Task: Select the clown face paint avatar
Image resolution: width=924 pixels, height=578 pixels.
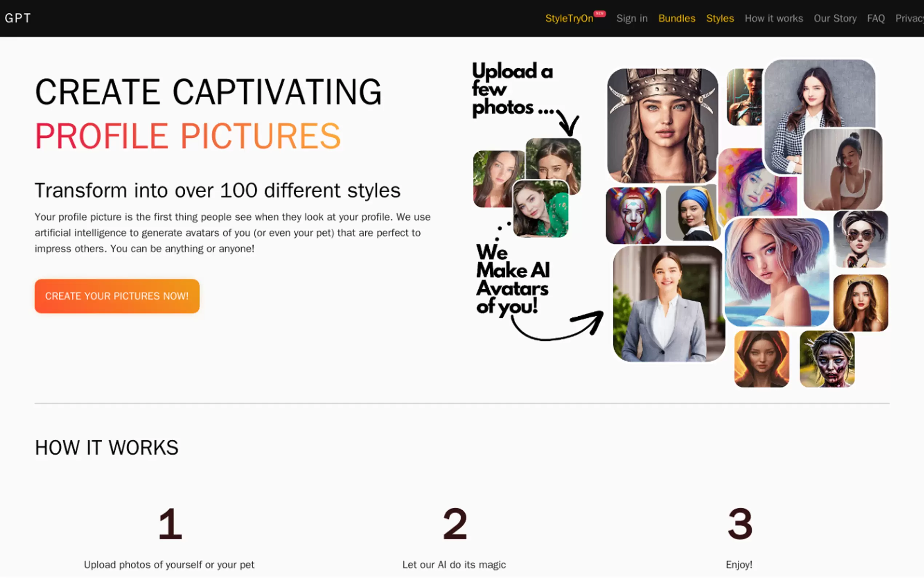Action: click(633, 215)
